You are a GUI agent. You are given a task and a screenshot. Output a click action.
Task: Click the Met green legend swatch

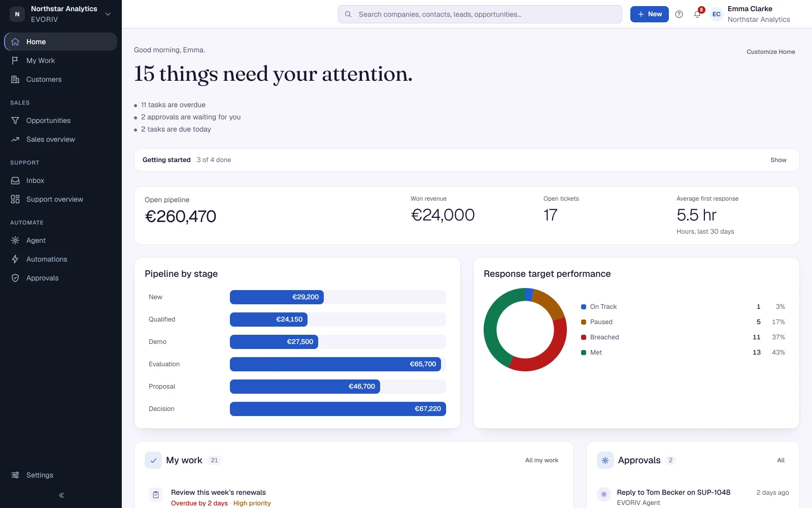(584, 353)
